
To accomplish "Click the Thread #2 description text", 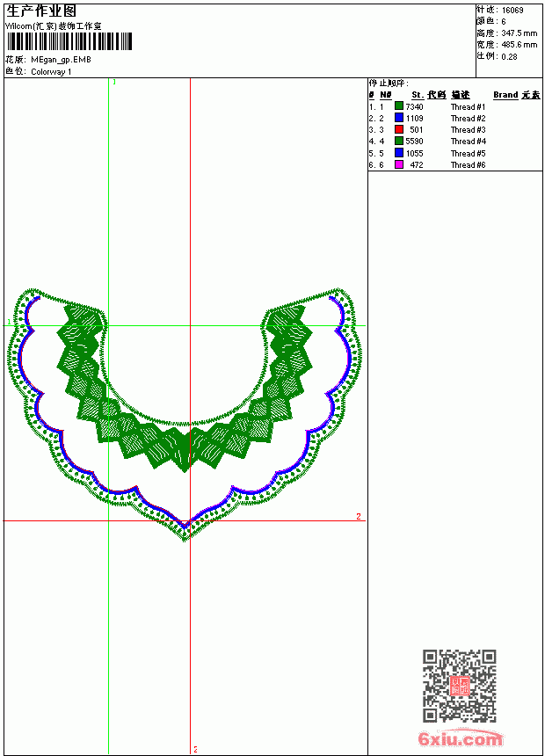I will coord(468,119).
